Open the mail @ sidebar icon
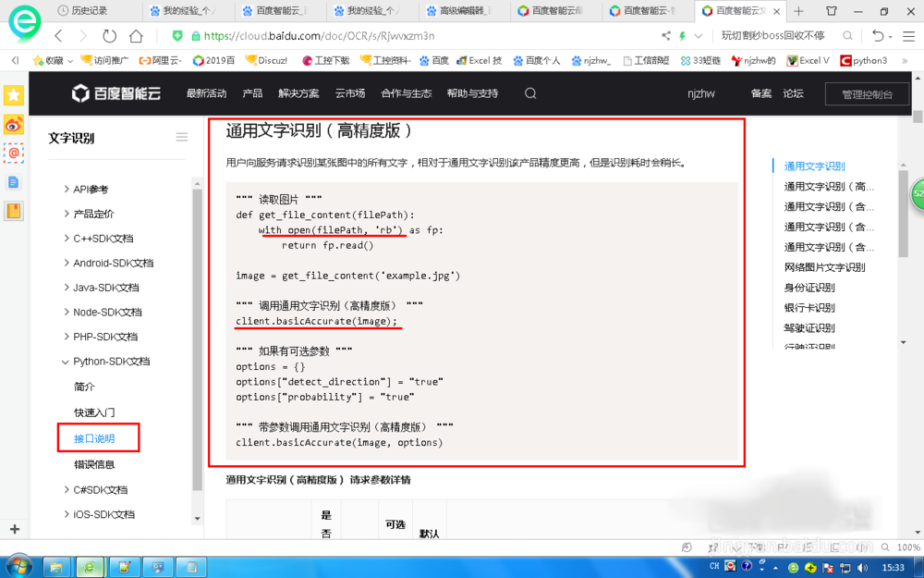The image size is (924, 578). click(14, 154)
